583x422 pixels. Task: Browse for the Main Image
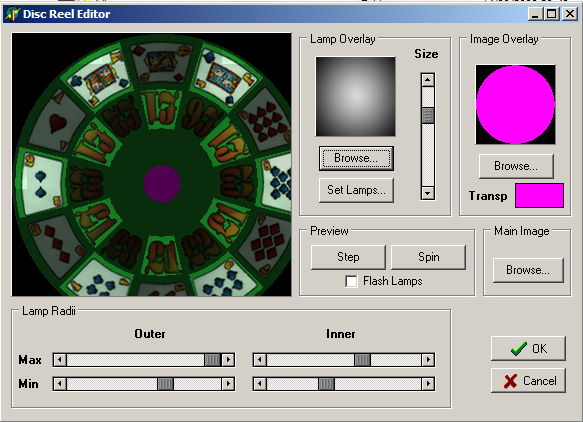(x=528, y=270)
